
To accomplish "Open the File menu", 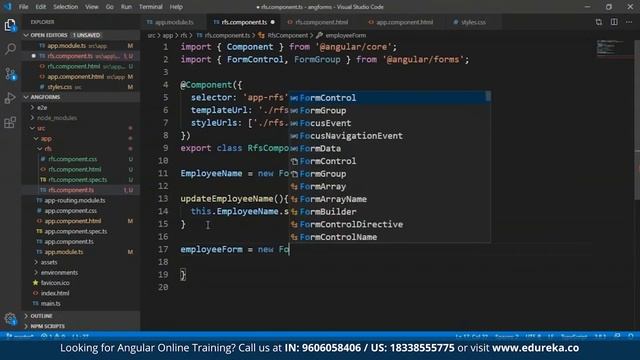I will [24, 7].
